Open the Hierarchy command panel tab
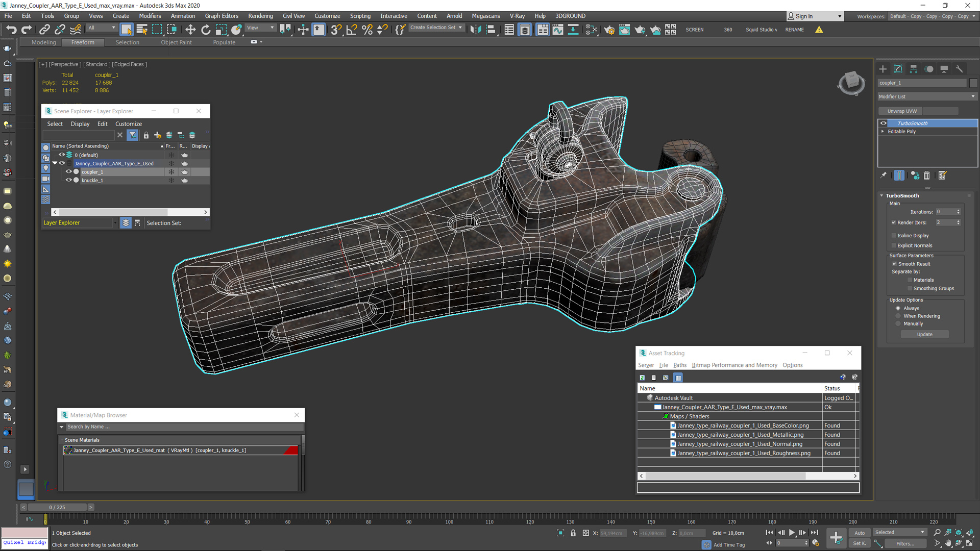Image resolution: width=980 pixels, height=551 pixels. click(x=914, y=69)
